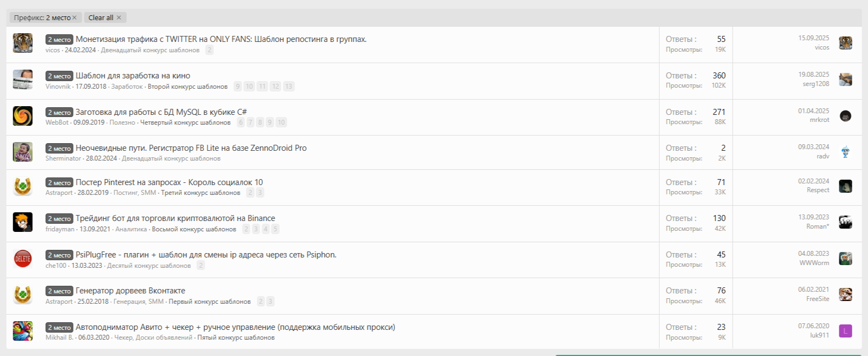The width and height of the screenshot is (868, 356).
Task: Open vicos tiger avatar in first thread
Action: click(23, 43)
